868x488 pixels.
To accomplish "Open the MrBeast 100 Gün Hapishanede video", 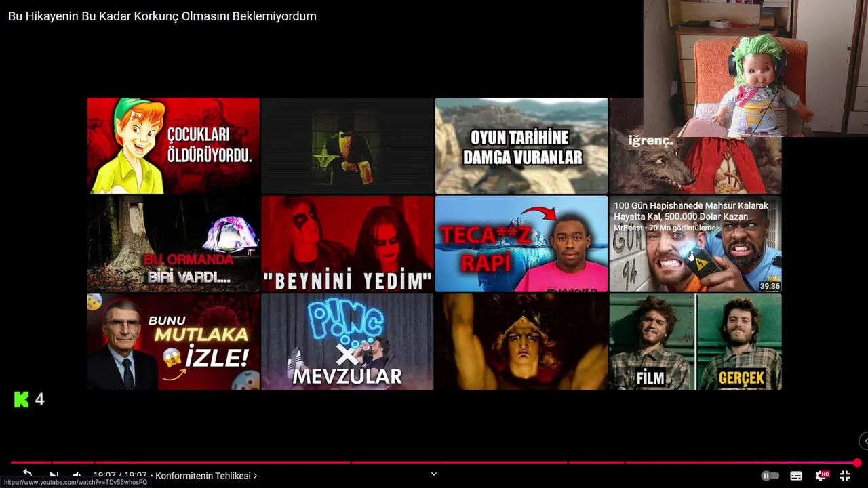I will [x=695, y=244].
